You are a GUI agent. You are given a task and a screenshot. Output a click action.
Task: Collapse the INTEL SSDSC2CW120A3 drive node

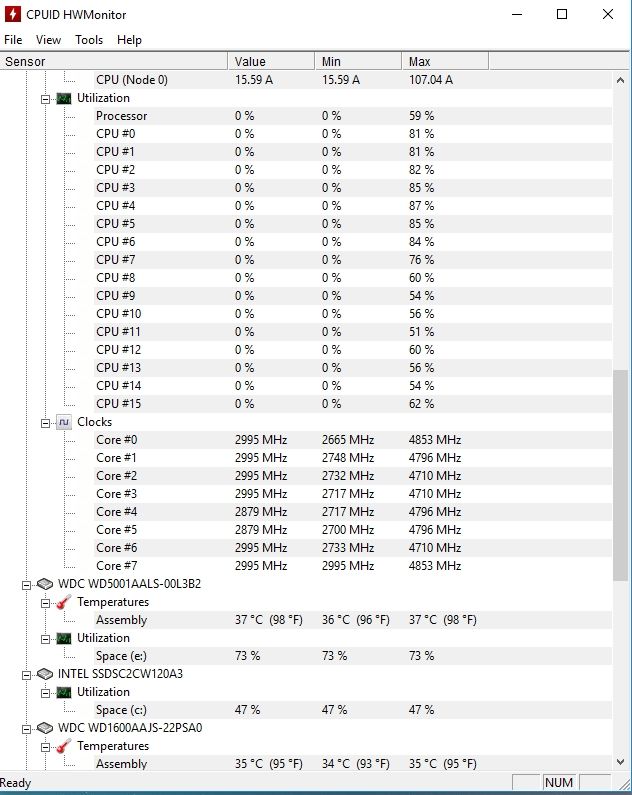pos(27,674)
